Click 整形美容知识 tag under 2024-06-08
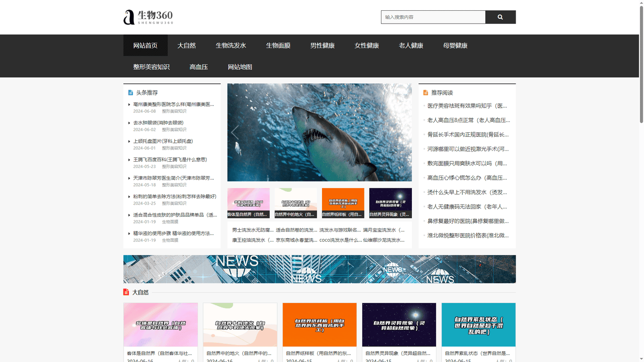 click(x=174, y=111)
